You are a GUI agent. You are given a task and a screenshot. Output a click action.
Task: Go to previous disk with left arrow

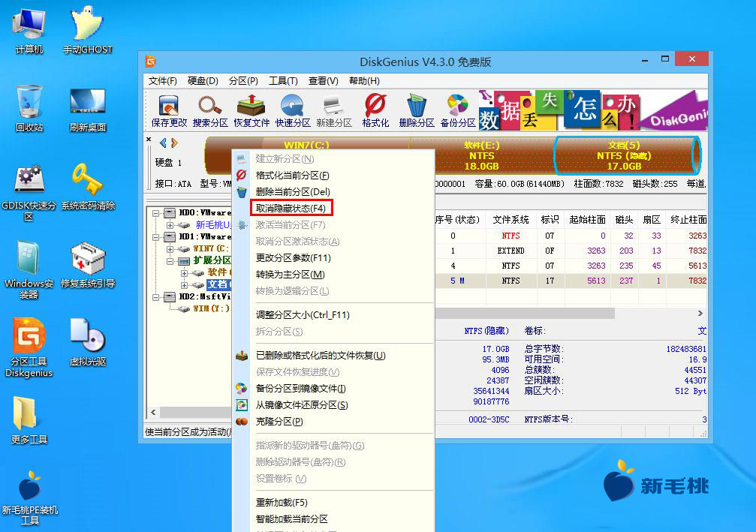click(x=163, y=143)
